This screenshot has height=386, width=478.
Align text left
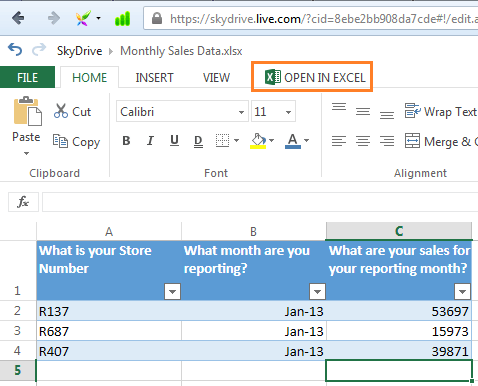point(339,141)
